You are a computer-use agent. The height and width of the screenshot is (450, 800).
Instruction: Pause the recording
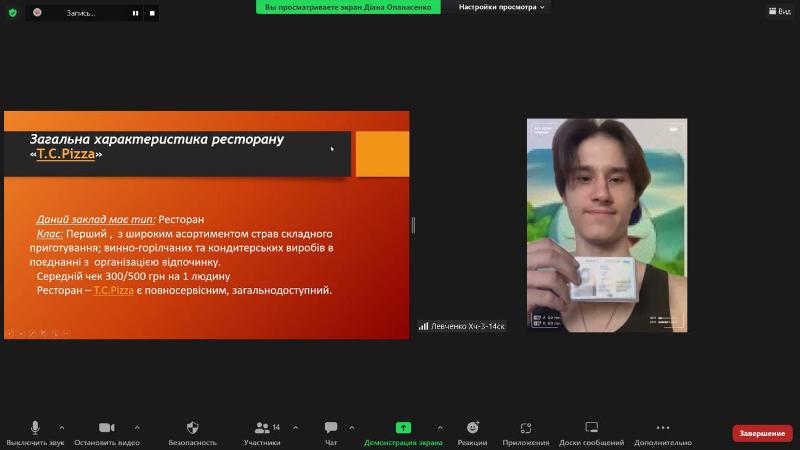tap(135, 13)
